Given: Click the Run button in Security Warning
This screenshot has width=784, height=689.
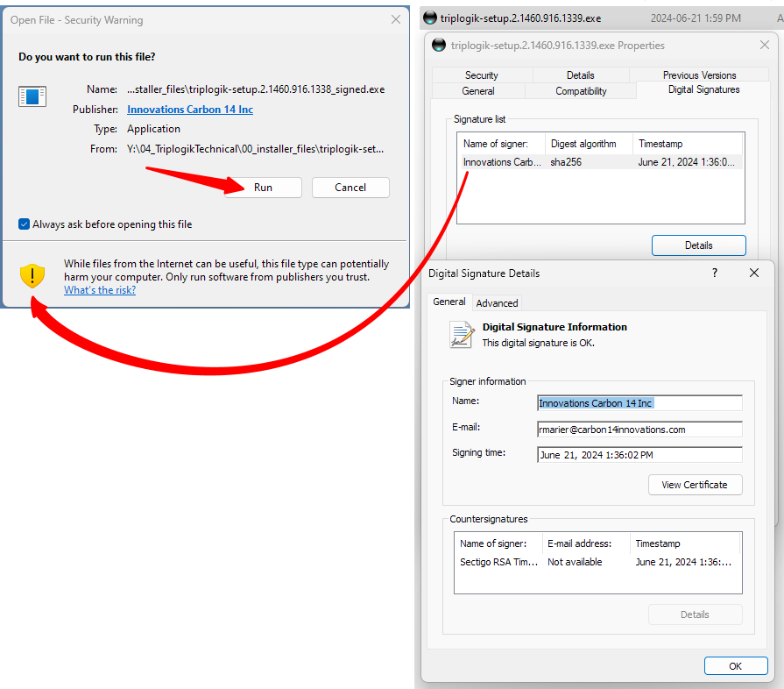Looking at the screenshot, I should [x=263, y=188].
